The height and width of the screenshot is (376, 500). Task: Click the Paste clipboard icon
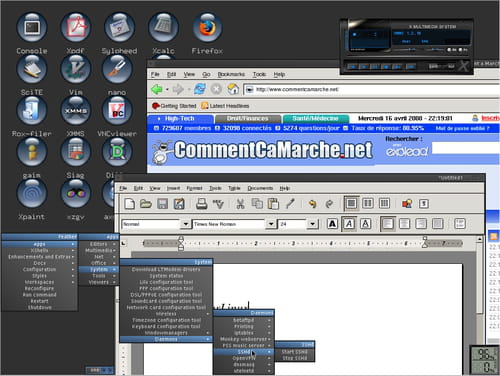[x=273, y=203]
